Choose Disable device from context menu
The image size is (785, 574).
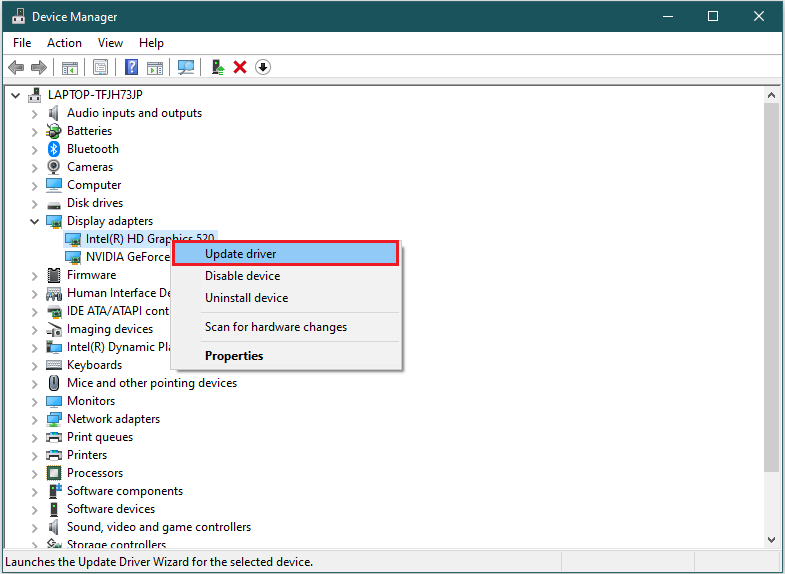click(286, 276)
